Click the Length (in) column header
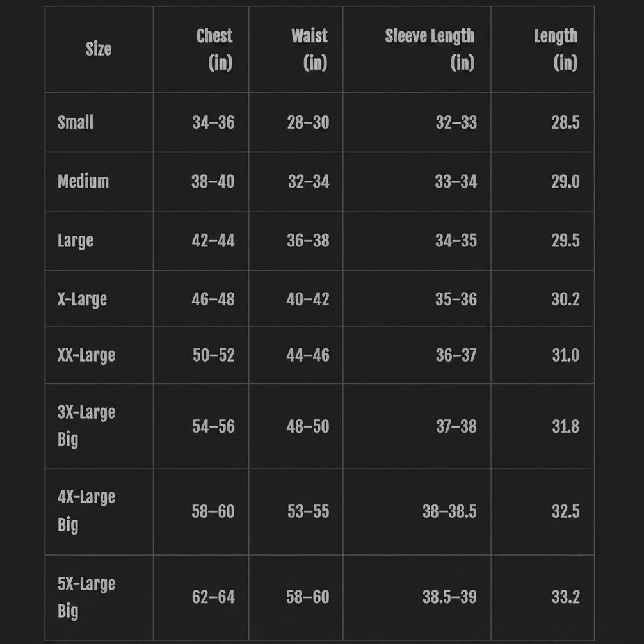This screenshot has width=644, height=644. pos(556,49)
